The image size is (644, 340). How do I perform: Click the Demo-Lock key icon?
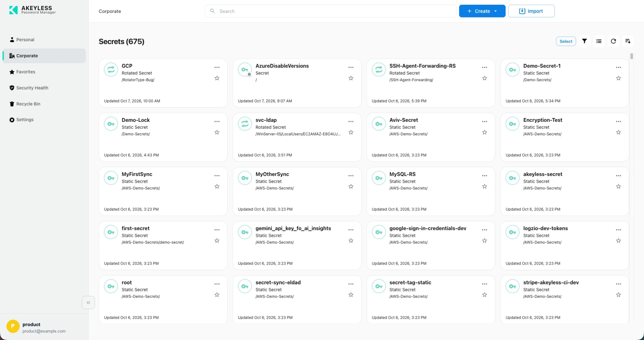point(111,124)
